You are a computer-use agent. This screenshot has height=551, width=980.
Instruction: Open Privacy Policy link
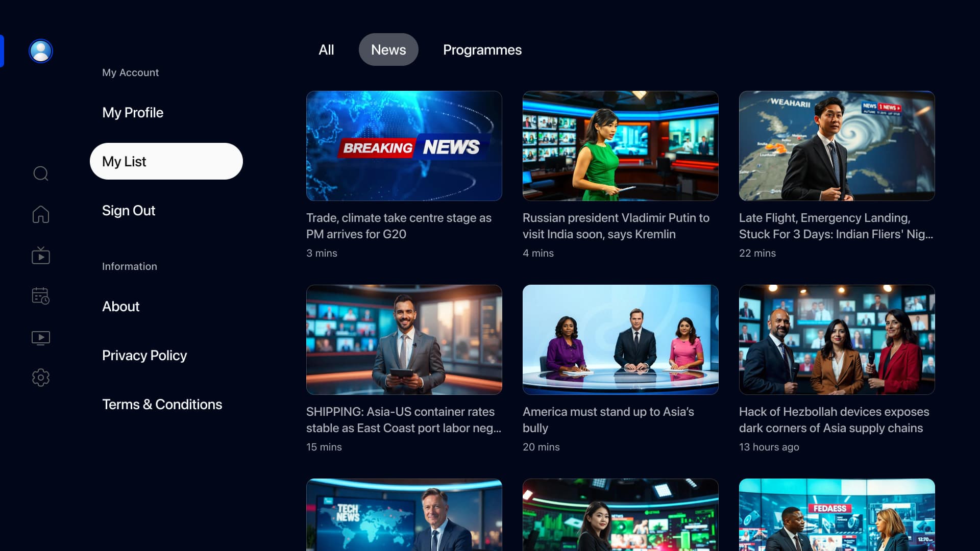tap(144, 355)
